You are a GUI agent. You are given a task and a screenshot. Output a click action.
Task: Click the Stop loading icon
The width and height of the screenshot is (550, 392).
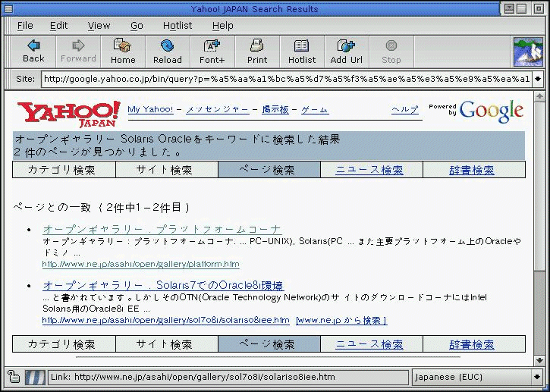pos(391,45)
